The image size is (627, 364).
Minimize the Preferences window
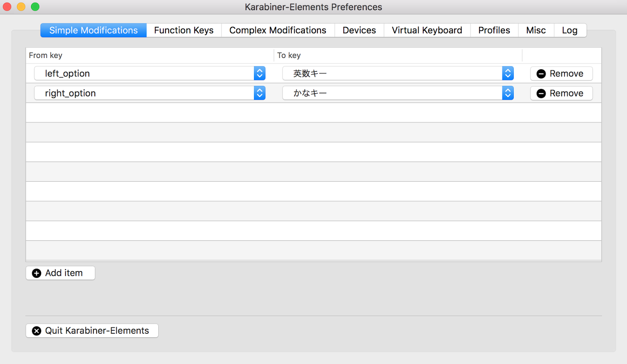point(21,7)
